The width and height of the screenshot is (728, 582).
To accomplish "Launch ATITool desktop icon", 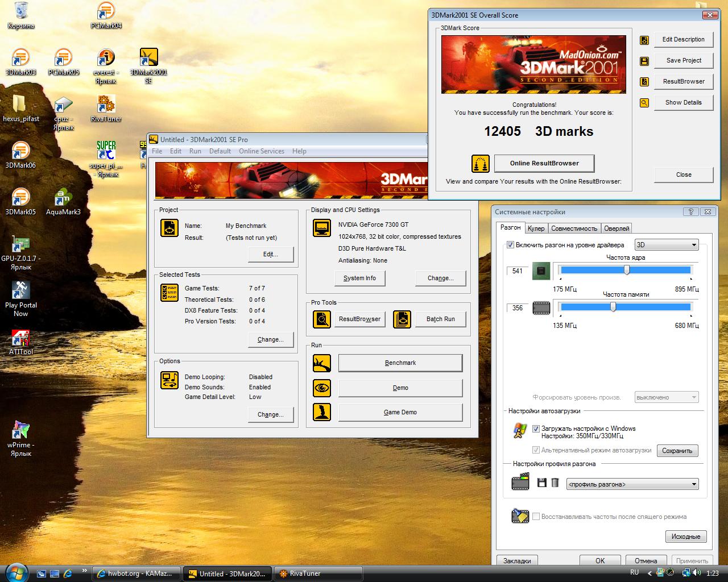I will [21, 342].
